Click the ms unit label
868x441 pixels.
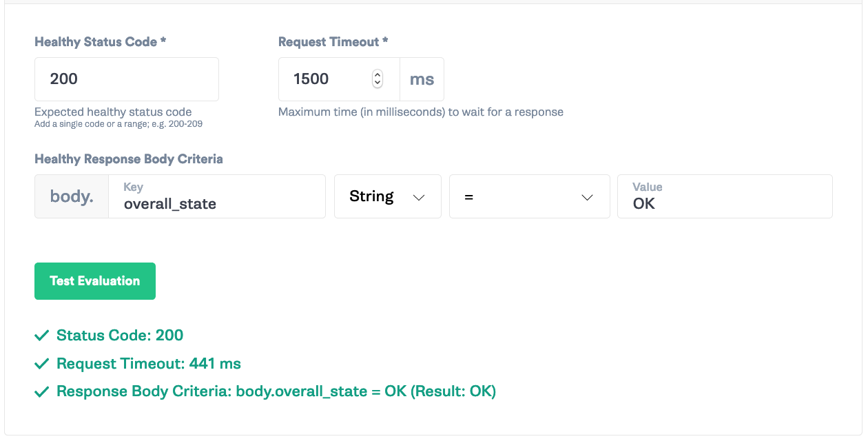[422, 79]
